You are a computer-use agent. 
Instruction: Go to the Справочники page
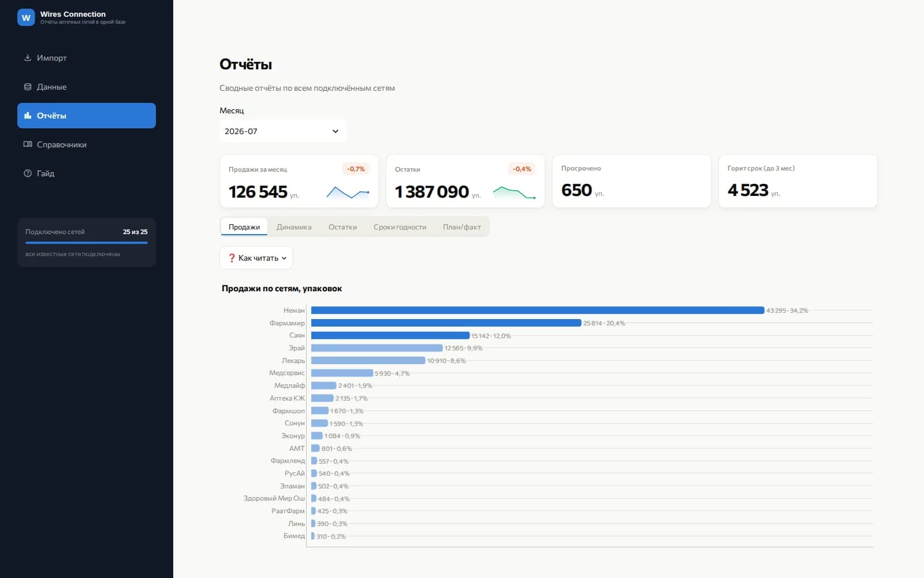tap(87, 144)
